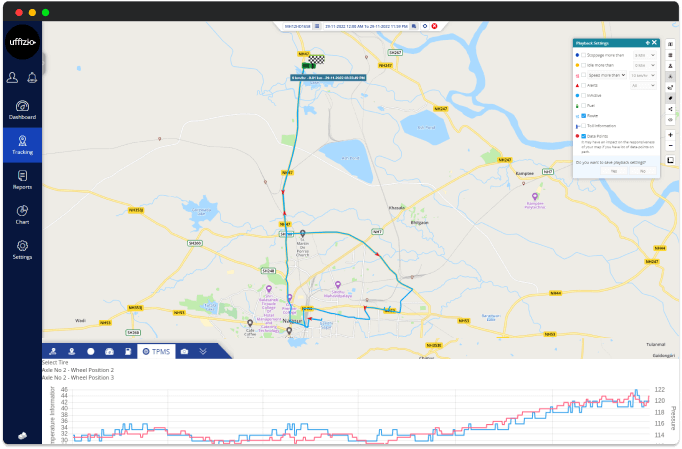Open the speedometer tab in bottom bar
682x449 pixels.
point(109,352)
